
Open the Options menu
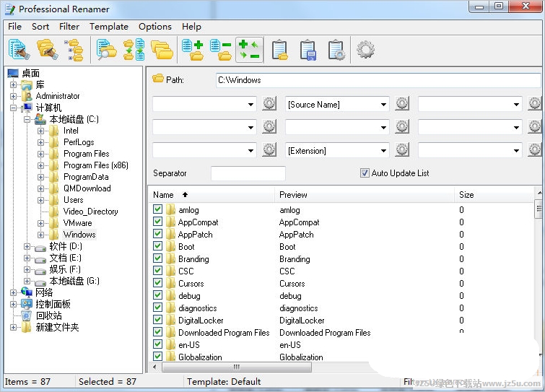155,27
